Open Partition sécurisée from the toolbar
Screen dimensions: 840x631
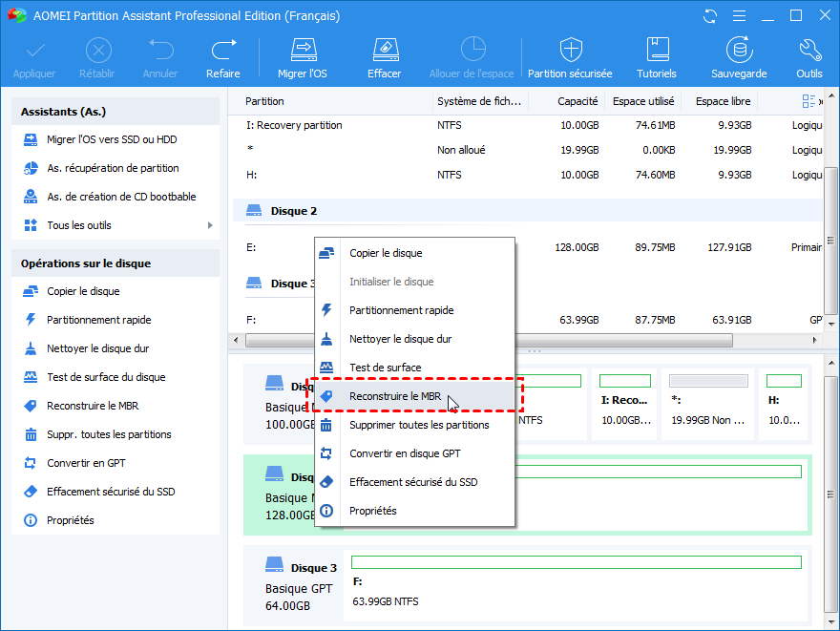point(570,50)
